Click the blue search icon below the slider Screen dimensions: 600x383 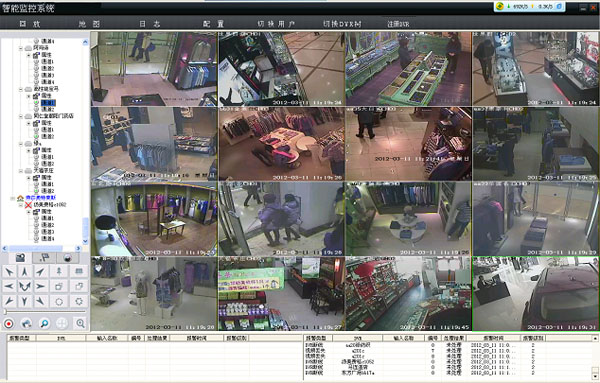[45, 323]
